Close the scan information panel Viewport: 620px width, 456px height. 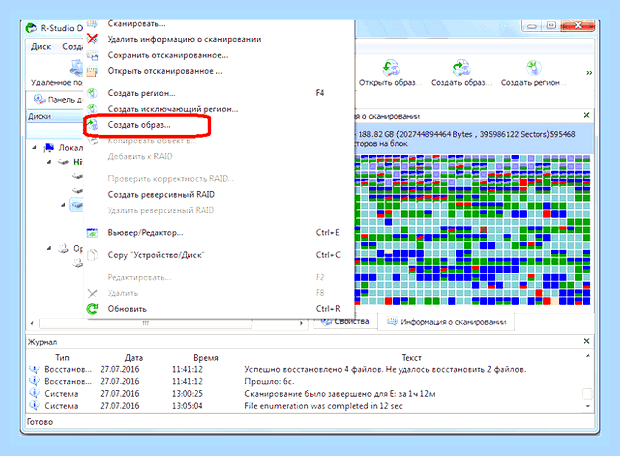tap(586, 115)
